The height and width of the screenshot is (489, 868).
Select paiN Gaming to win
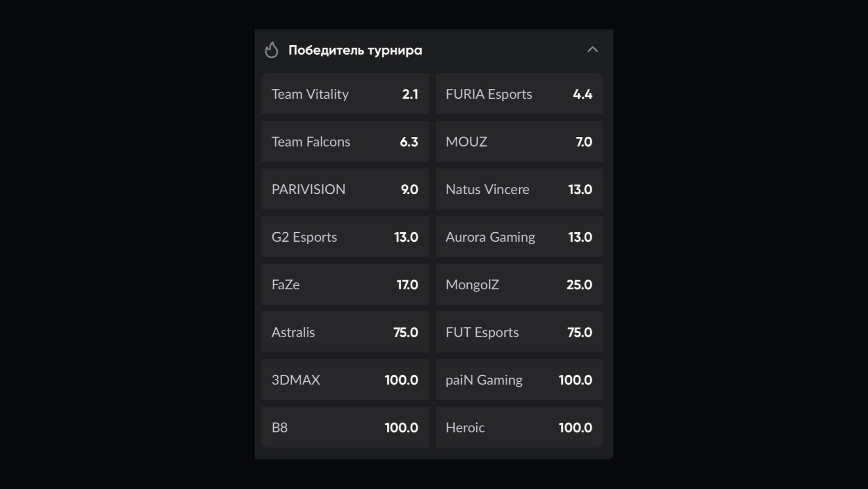(519, 379)
